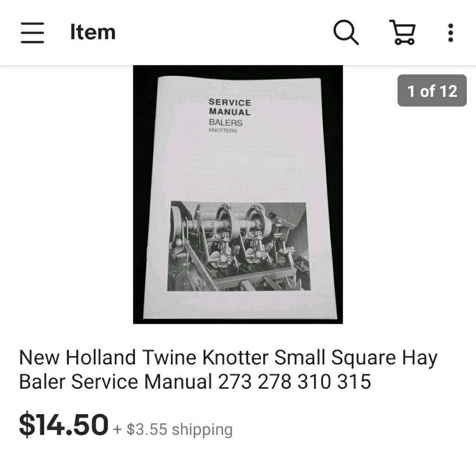This screenshot has height=456, width=476.
Task: Click the $14.50 price
Action: coord(63,424)
